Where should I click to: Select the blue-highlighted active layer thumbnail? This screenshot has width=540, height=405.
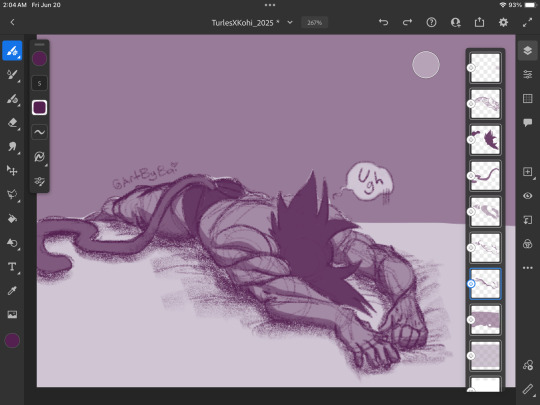pyautogui.click(x=485, y=284)
